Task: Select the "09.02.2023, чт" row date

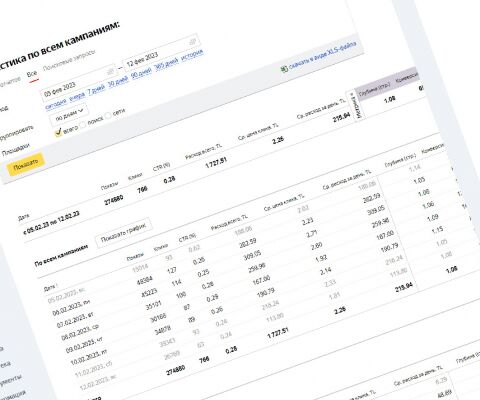Action: tap(85, 345)
